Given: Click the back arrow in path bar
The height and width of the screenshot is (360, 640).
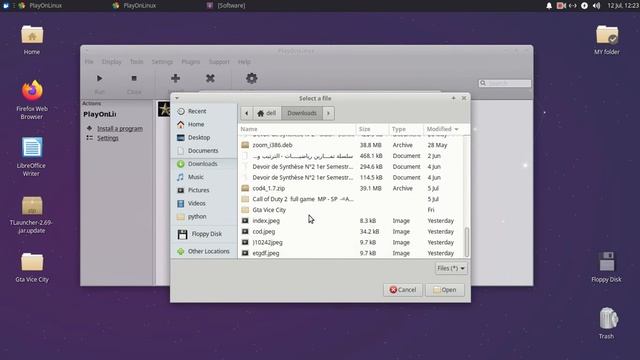Looking at the screenshot, I should point(247,113).
